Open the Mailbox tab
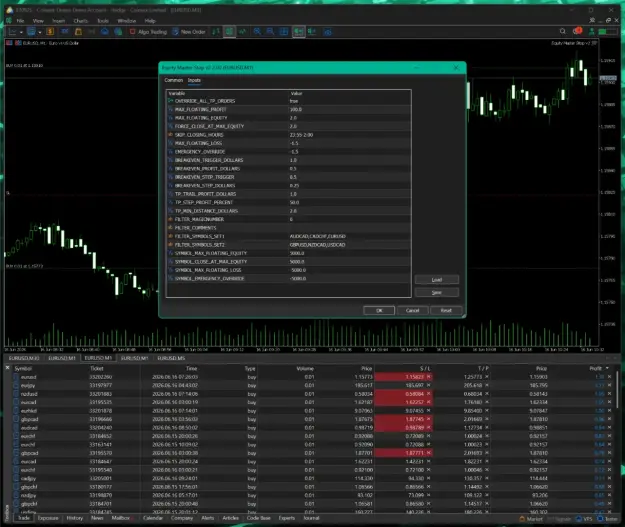This screenshot has width=625, height=527. coord(121,518)
